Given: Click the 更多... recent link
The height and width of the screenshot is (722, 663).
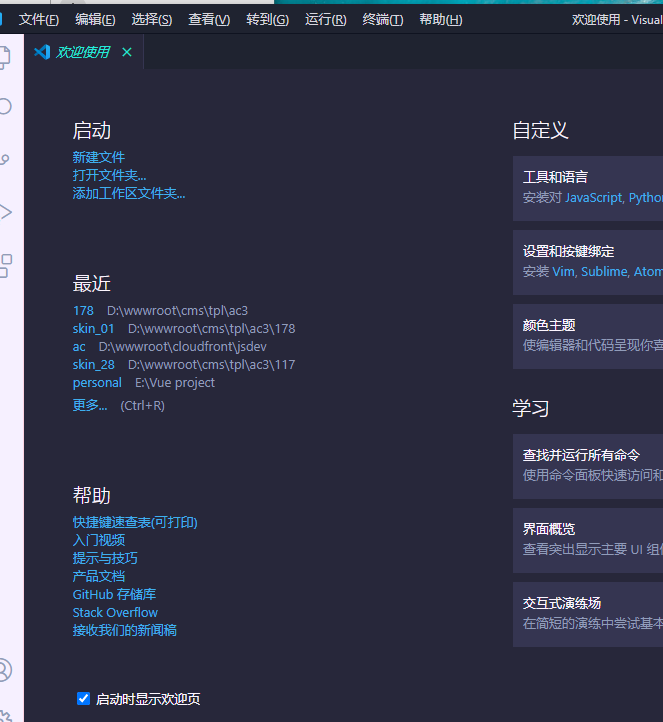Looking at the screenshot, I should pyautogui.click(x=90, y=405).
